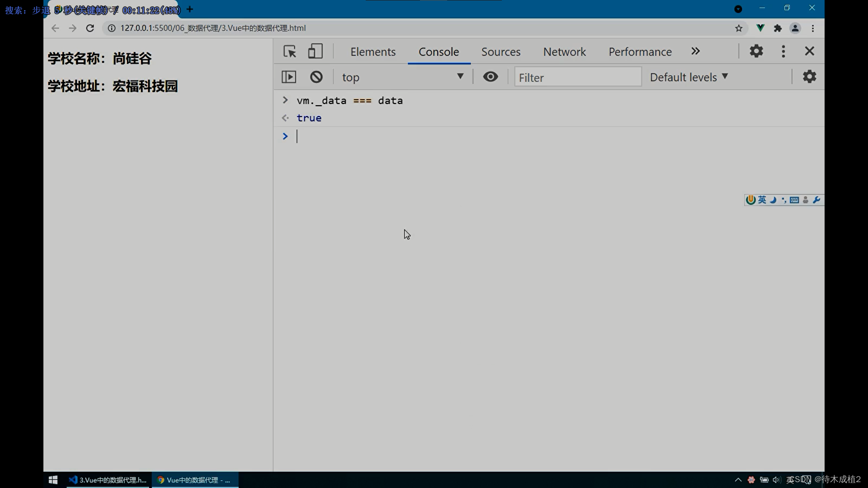Open the IME user account icon
The image size is (868, 488).
(x=806, y=200)
